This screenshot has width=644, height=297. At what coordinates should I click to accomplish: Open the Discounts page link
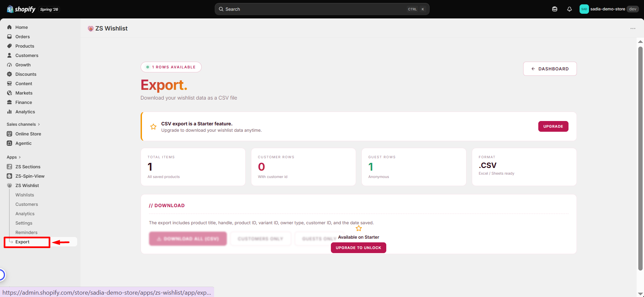[x=26, y=74]
